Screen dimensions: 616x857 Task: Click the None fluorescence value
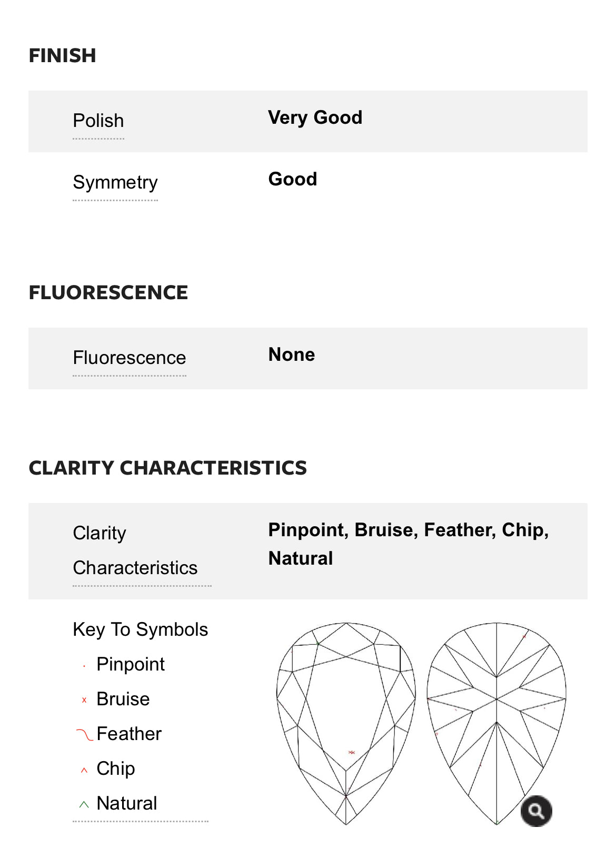[x=292, y=355]
